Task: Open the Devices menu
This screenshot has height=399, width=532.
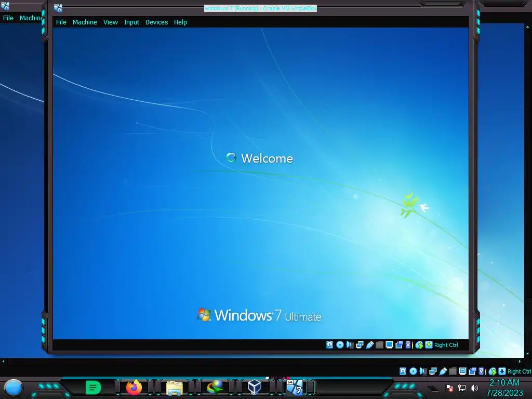Action: [x=157, y=22]
